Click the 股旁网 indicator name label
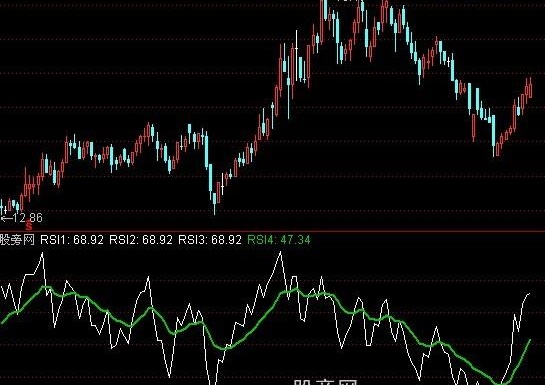This screenshot has width=545, height=385. (x=17, y=240)
